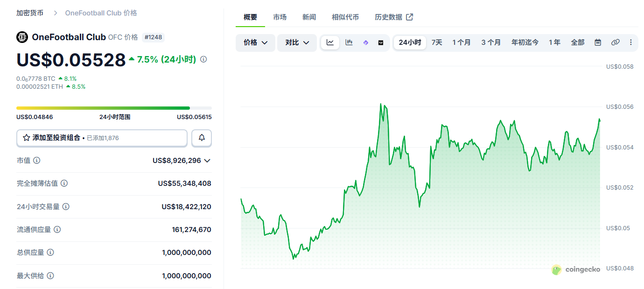
Task: Click the US$0.05528 price value
Action: (71, 60)
